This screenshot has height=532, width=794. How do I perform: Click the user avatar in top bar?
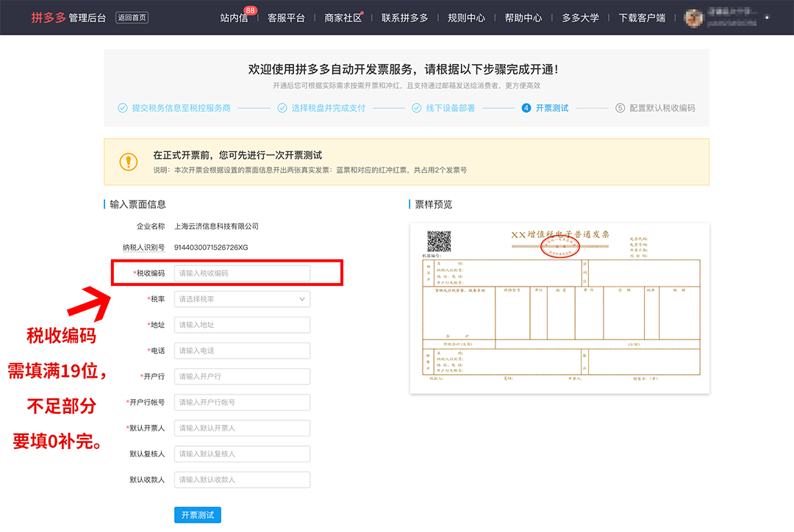[693, 18]
